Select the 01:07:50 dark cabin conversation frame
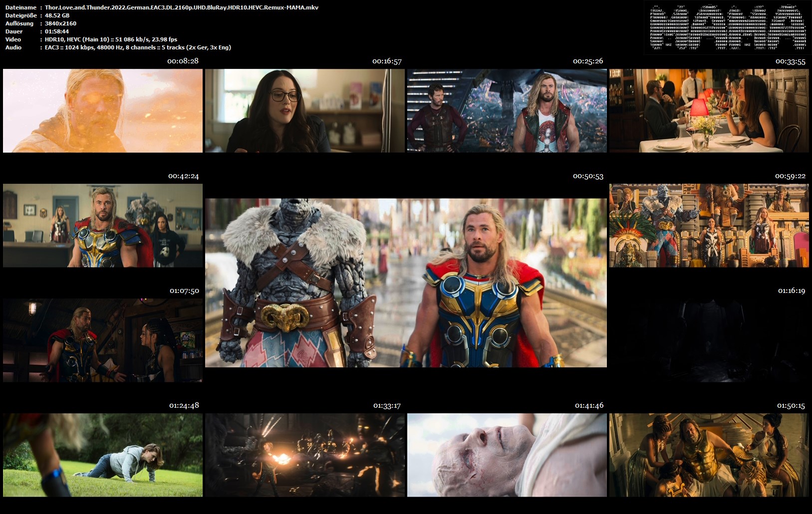 (103, 340)
